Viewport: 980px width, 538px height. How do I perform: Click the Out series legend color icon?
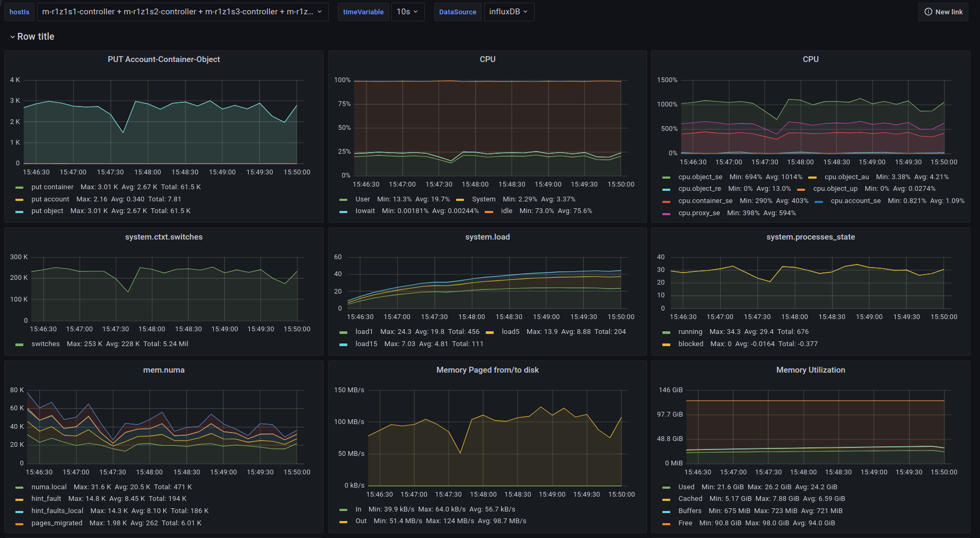(x=343, y=522)
